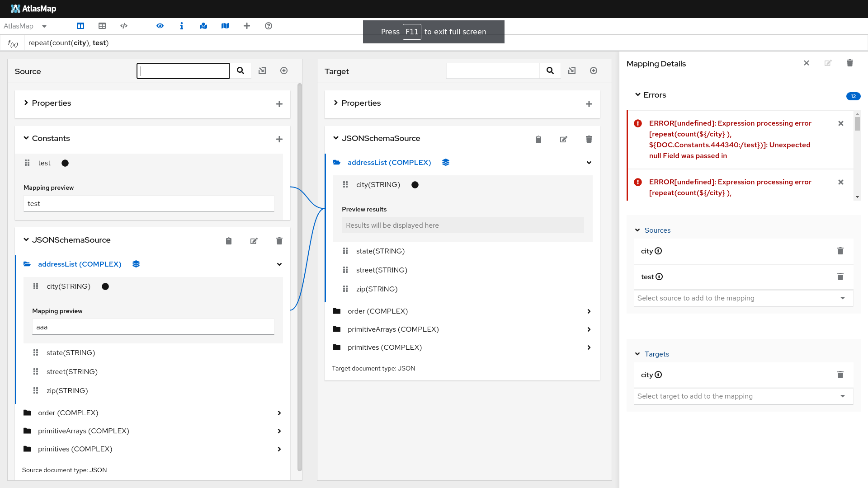Collapse the Constants section
868x488 pixels.
(x=26, y=138)
